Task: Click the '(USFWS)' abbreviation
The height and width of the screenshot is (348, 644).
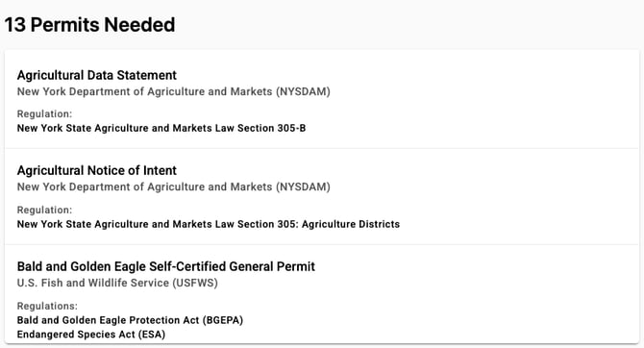Action: (195, 283)
